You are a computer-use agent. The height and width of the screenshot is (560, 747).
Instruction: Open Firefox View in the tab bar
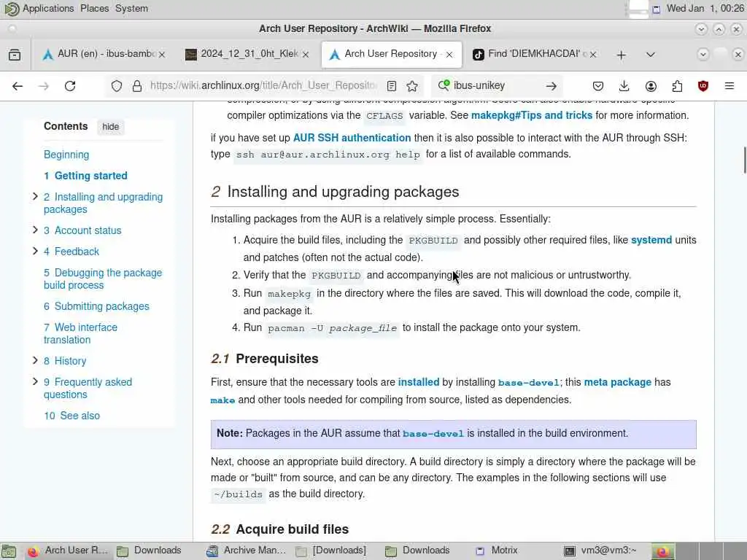[x=15, y=55]
